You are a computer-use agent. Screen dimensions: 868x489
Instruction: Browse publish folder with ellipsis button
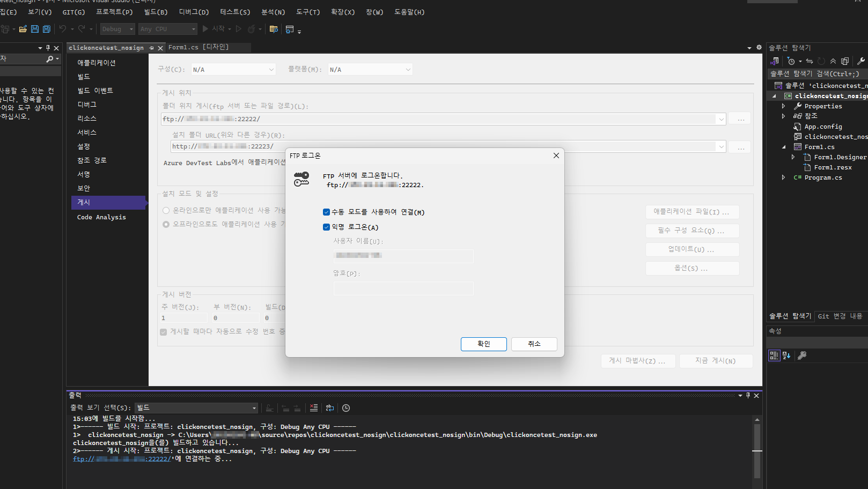pos(741,119)
